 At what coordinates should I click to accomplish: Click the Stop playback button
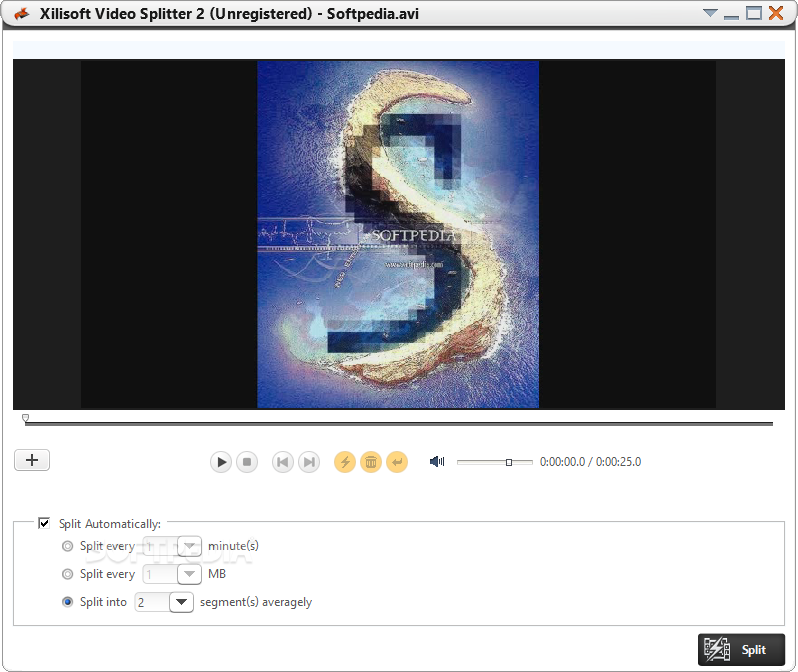pyautogui.click(x=247, y=462)
